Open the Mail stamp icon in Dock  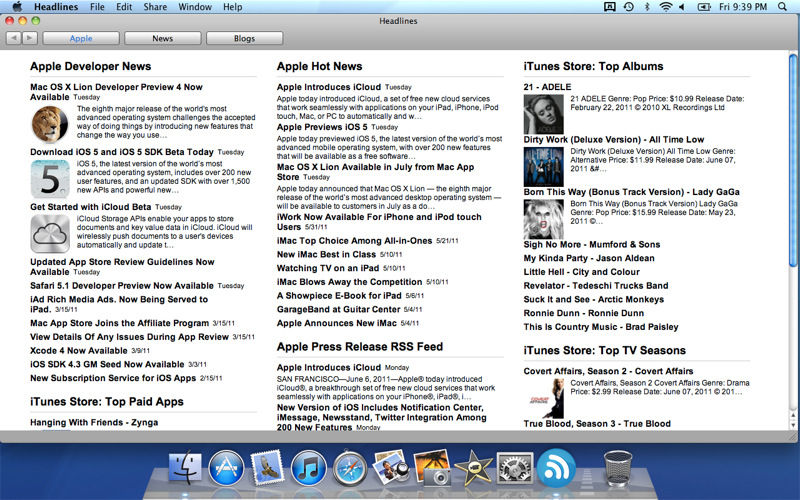pos(267,467)
